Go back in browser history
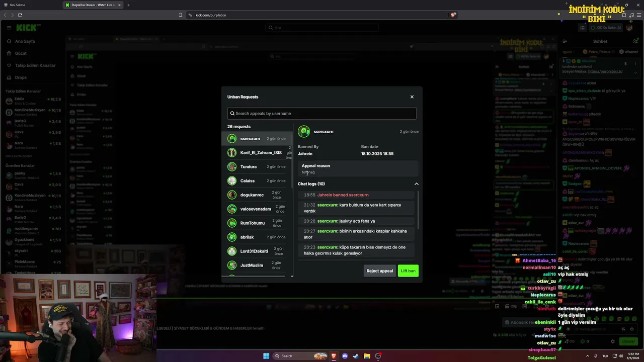Image resolution: width=644 pixels, height=362 pixels. coord(6,15)
